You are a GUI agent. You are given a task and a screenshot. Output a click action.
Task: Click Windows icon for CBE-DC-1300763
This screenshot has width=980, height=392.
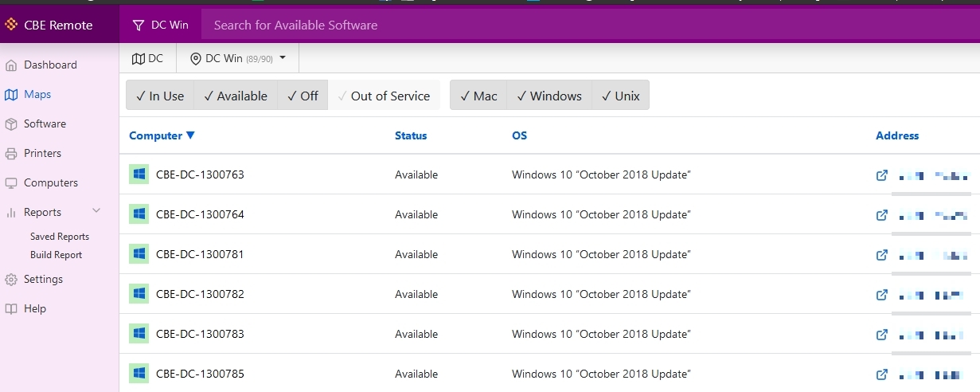click(x=139, y=174)
